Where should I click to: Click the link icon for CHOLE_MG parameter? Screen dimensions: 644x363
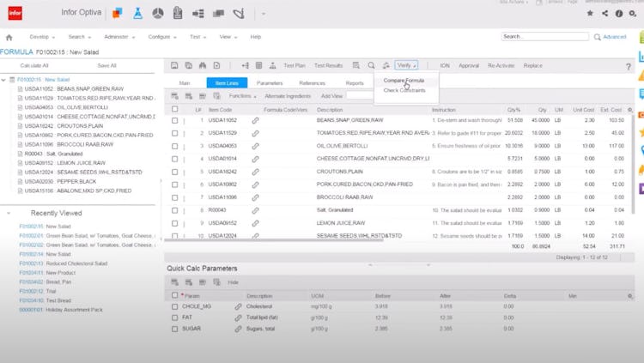238,306
